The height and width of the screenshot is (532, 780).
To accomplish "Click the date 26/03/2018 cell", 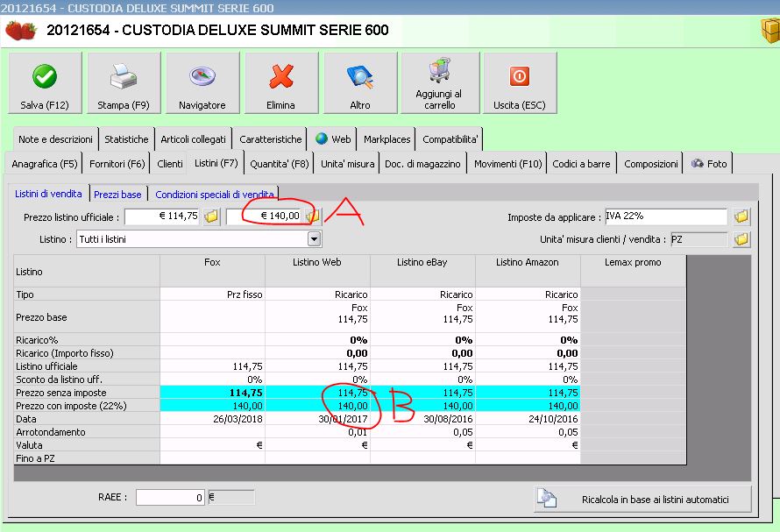I will pyautogui.click(x=212, y=419).
